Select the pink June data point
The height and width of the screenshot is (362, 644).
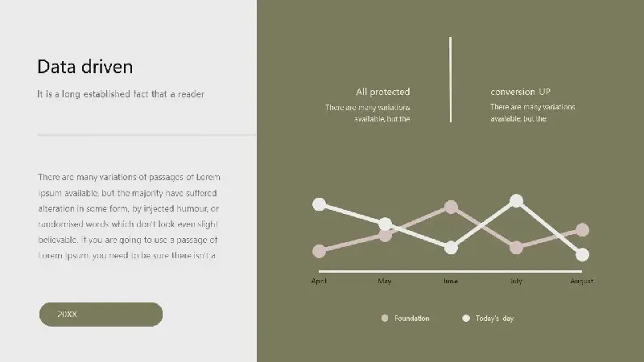[451, 208]
